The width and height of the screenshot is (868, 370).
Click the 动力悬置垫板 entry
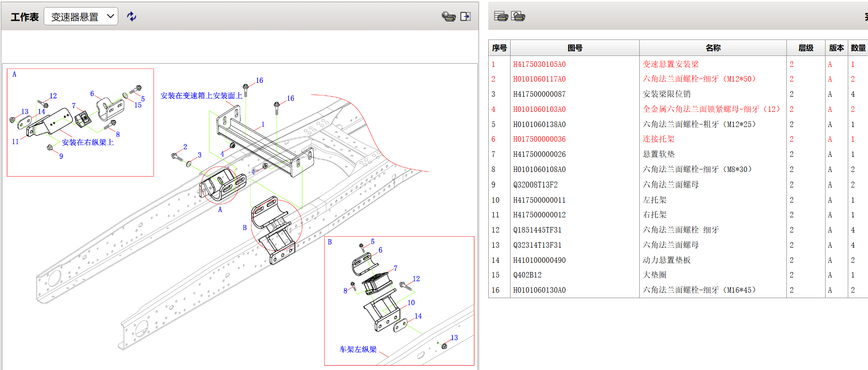[x=667, y=260]
